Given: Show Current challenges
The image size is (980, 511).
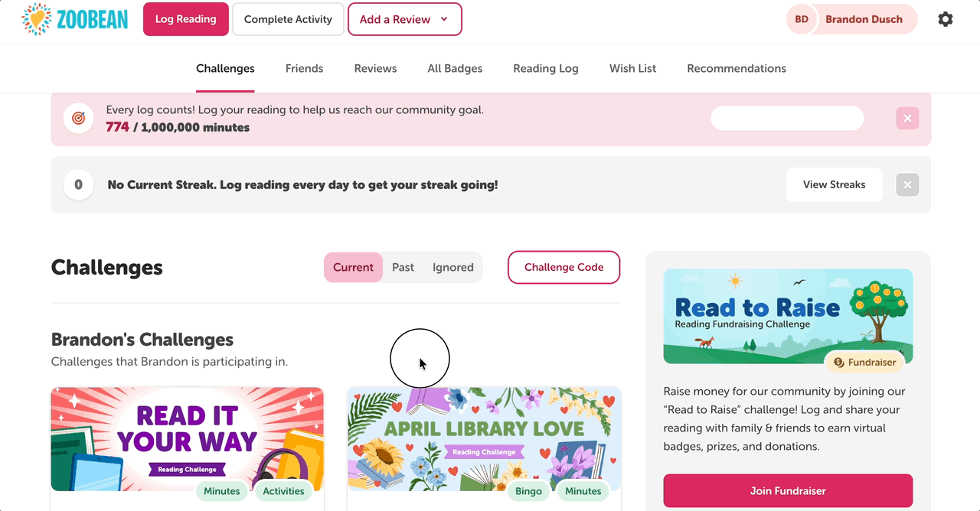Looking at the screenshot, I should coord(353,268).
